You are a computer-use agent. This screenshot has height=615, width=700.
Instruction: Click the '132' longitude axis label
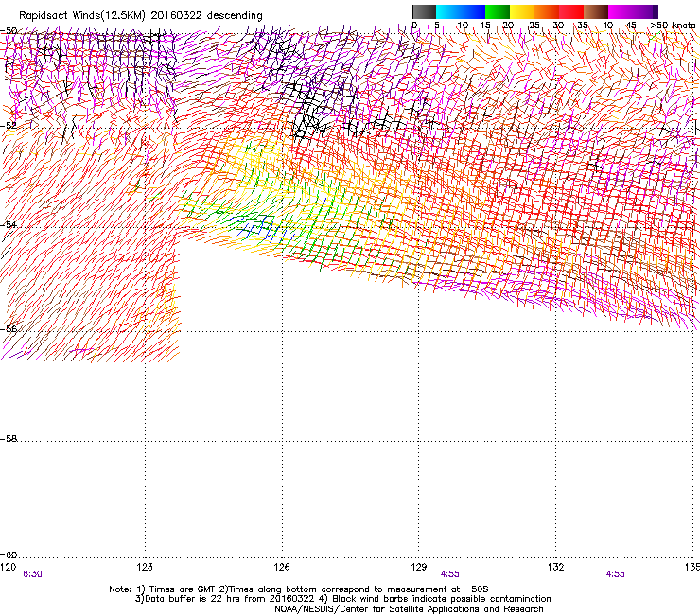click(x=556, y=567)
